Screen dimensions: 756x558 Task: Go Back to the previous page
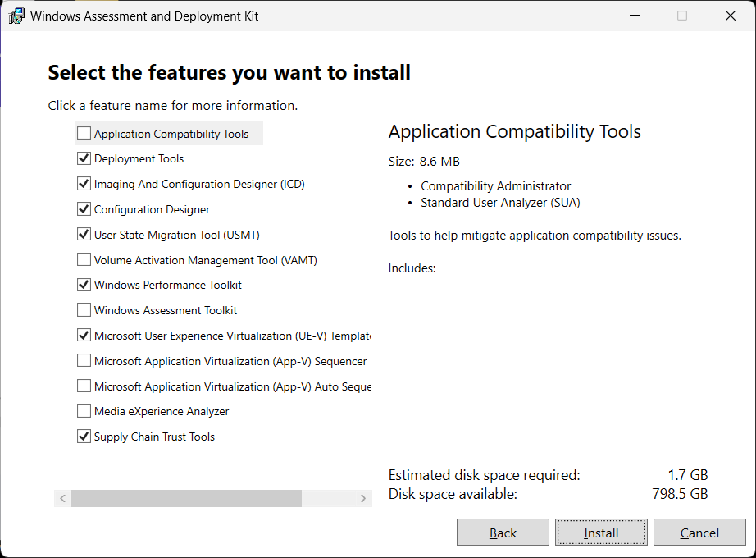pyautogui.click(x=503, y=533)
